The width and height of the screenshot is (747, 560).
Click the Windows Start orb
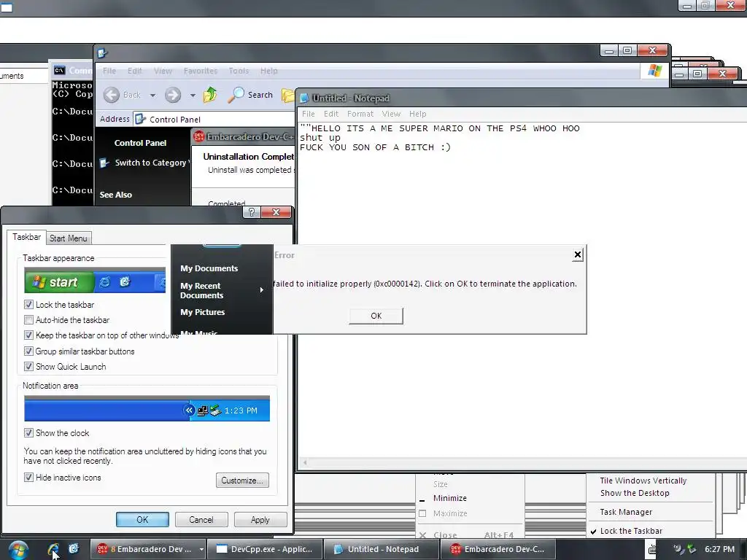tap(18, 550)
